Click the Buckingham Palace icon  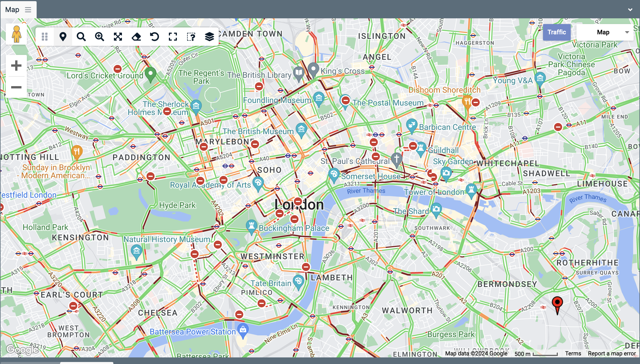(x=252, y=227)
